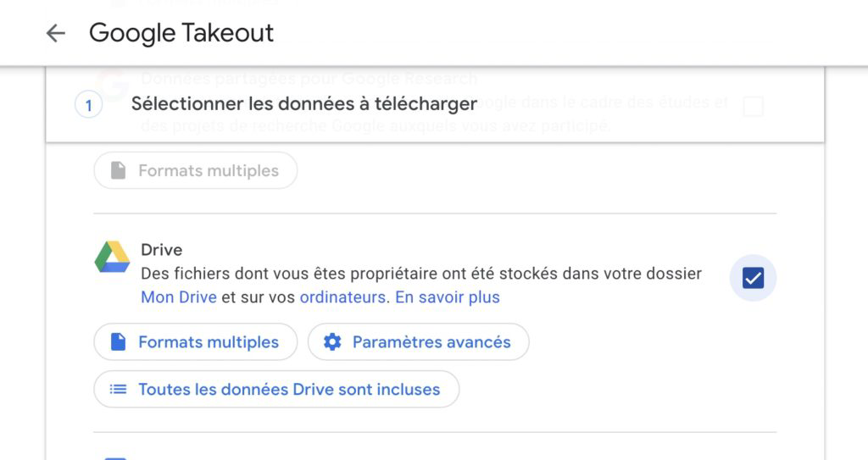Screen dimensions: 868x460
Task: Click the greyed Formats multiples button
Action: 196,170
